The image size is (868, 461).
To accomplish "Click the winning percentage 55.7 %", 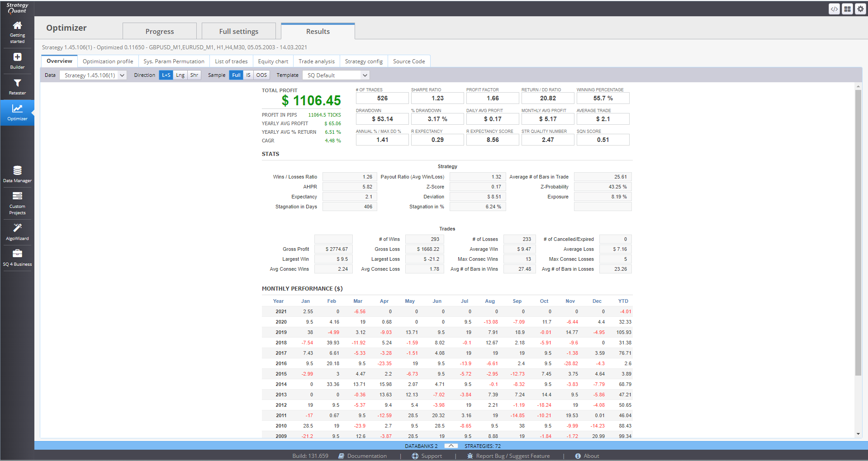I will 603,98.
